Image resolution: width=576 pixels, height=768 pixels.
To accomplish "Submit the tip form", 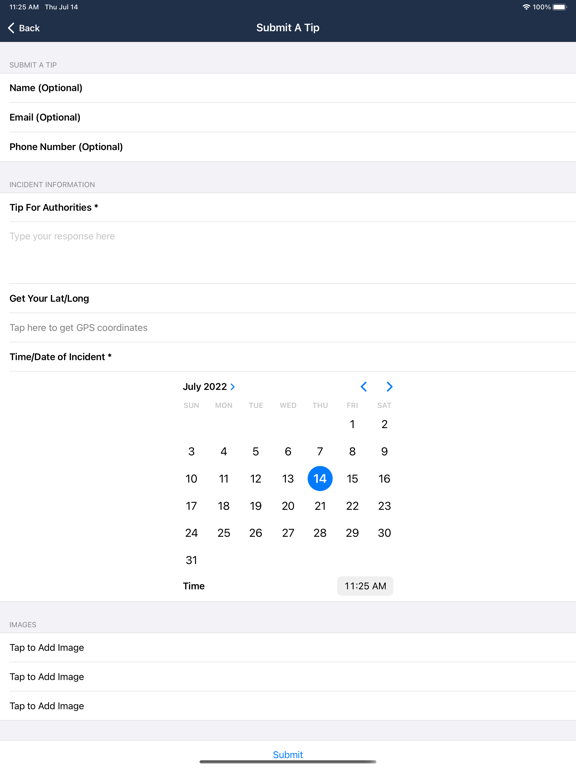I will [x=288, y=755].
